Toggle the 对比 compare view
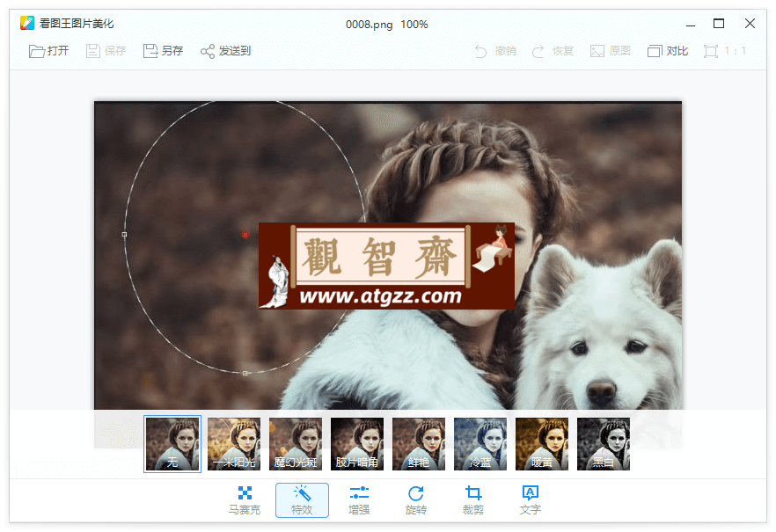This screenshot has width=776, height=532. pyautogui.click(x=668, y=51)
